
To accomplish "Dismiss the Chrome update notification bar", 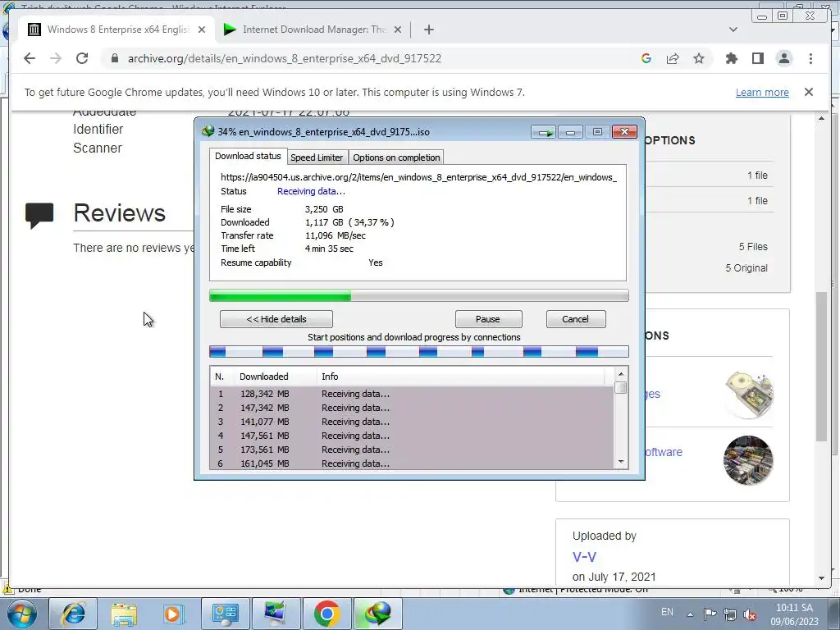I will (809, 92).
